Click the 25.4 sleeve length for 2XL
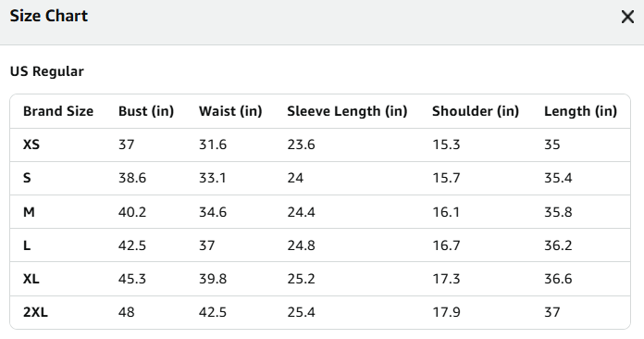This screenshot has height=339, width=644. [x=301, y=312]
